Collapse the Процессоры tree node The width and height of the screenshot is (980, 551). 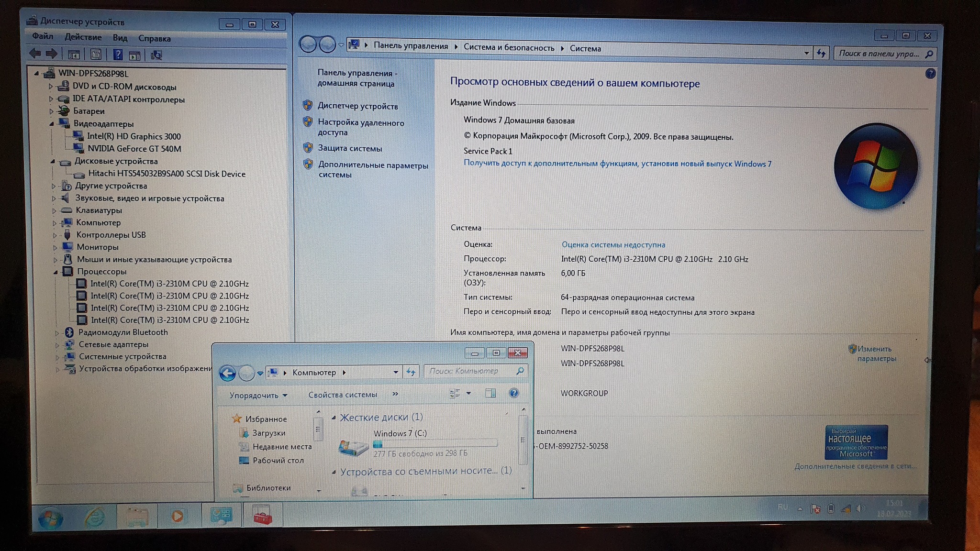tap(56, 272)
